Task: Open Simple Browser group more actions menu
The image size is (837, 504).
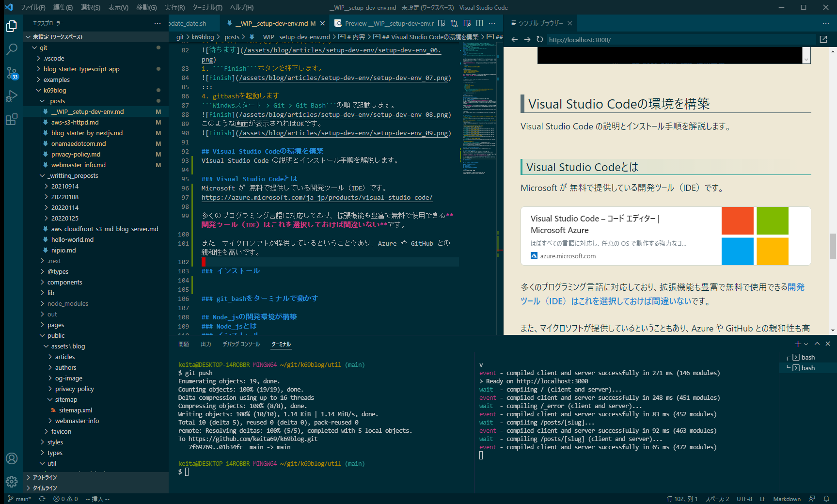Action: [826, 23]
